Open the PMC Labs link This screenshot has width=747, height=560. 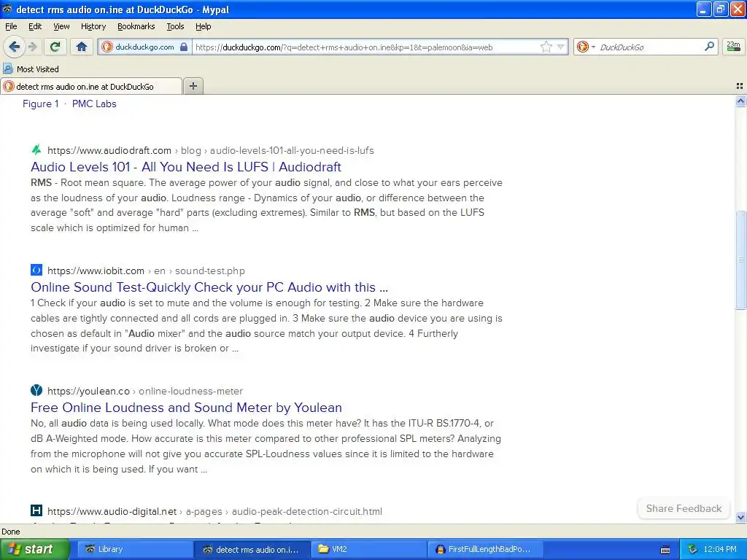94,104
